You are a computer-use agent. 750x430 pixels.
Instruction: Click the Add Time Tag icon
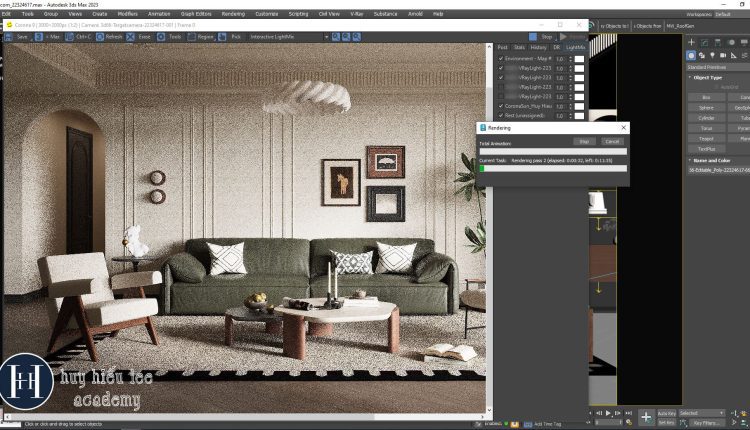528,424
